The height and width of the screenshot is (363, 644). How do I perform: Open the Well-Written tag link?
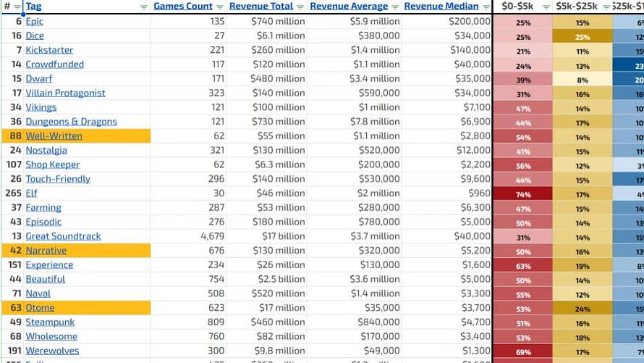tap(54, 135)
